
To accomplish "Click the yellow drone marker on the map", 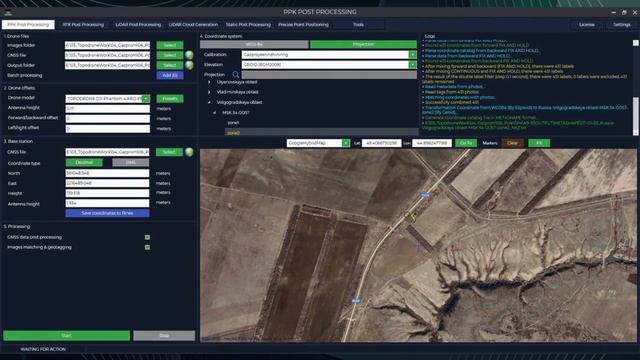I will pos(412,216).
